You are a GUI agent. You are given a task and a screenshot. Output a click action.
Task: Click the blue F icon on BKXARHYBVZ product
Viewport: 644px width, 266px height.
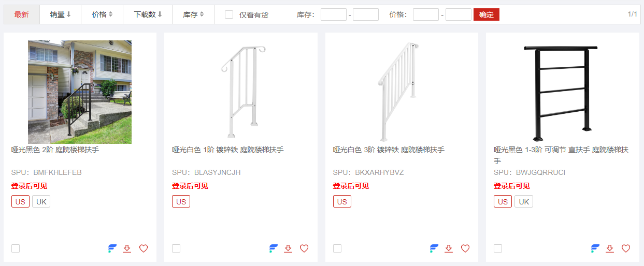[434, 248]
